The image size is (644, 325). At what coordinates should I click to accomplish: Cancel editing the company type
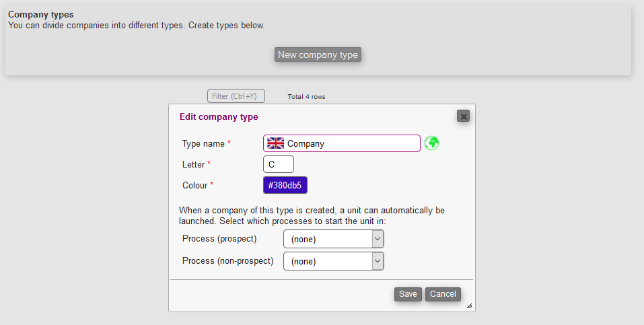pos(443,294)
